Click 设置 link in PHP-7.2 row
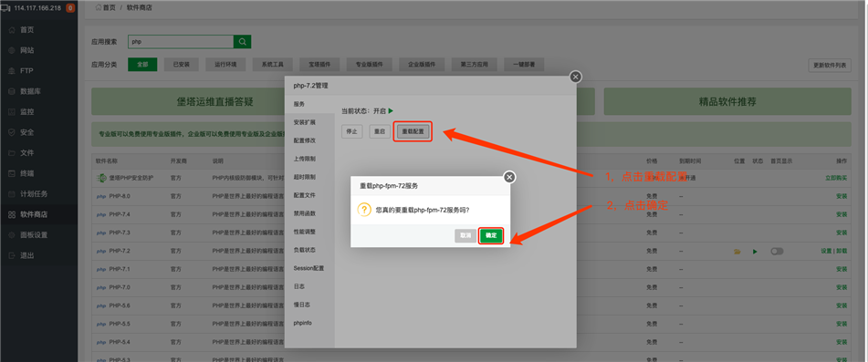This screenshot has height=362, width=868. point(827,252)
